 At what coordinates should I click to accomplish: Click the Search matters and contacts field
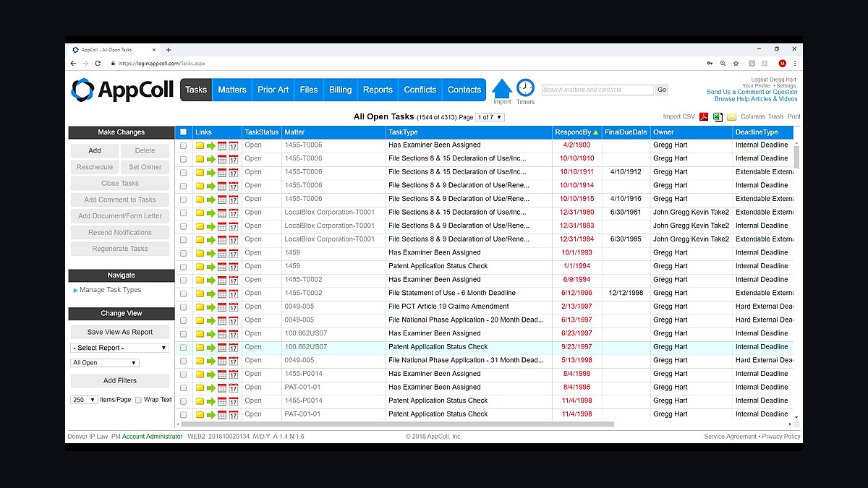tap(597, 90)
